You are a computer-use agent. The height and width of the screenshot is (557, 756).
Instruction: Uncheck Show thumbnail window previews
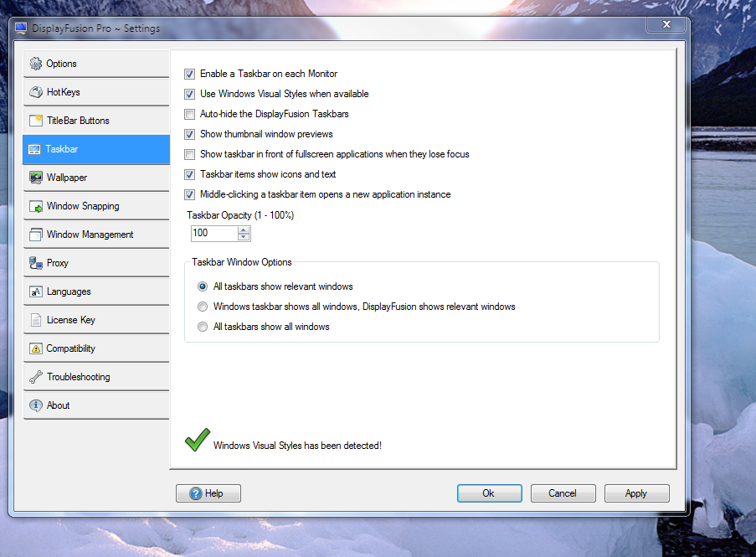point(190,134)
